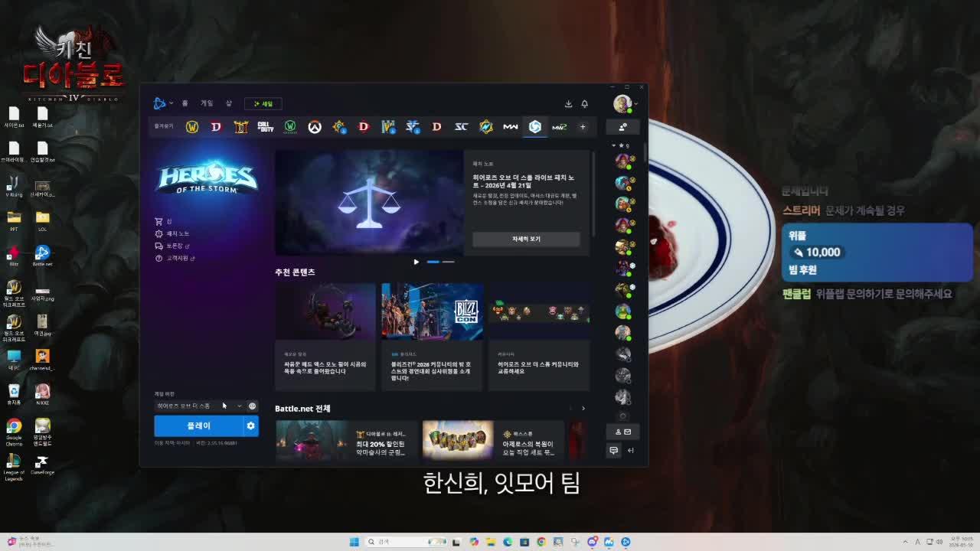Screen dimensions: 980x551
Task: Click the add friend button
Action: pyautogui.click(x=622, y=127)
